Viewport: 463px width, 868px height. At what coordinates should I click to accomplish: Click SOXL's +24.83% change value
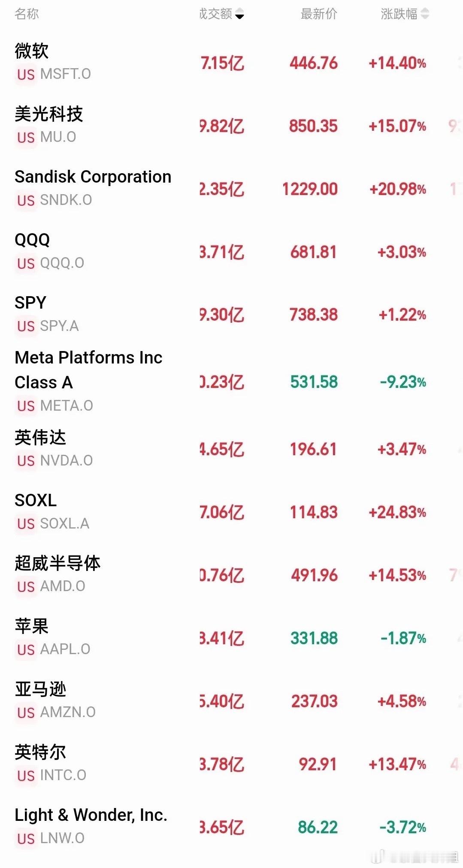[x=397, y=512]
